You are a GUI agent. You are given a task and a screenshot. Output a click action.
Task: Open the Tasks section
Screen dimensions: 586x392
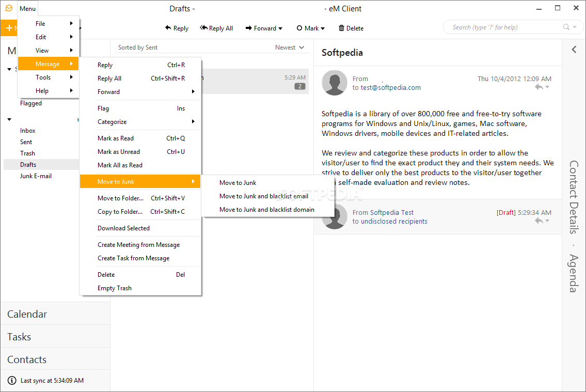(x=55, y=337)
